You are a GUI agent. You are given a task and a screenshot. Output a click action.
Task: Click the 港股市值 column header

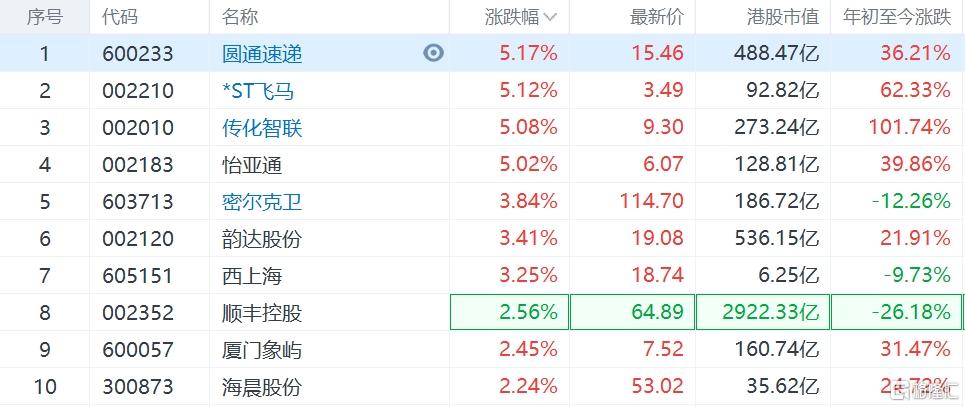click(783, 17)
